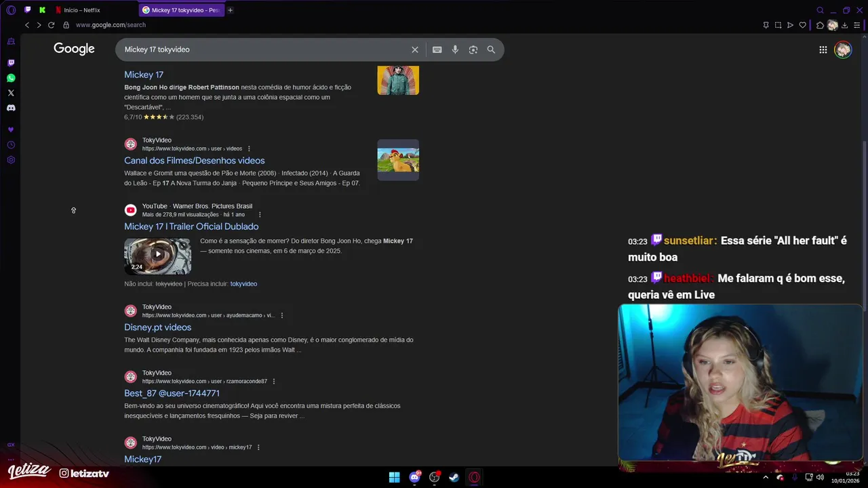Play the 2:24 trailer video thumbnail

[157, 256]
